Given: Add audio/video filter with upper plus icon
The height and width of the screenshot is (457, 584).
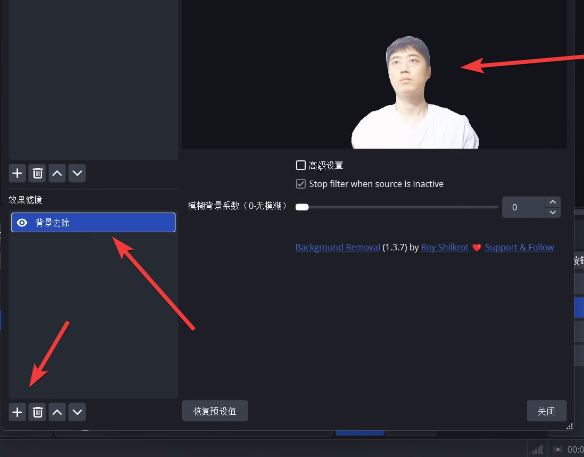Looking at the screenshot, I should [17, 173].
